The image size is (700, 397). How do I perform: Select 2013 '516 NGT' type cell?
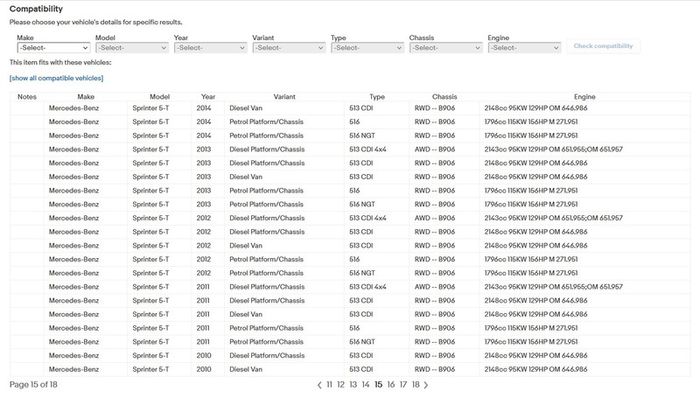click(362, 205)
